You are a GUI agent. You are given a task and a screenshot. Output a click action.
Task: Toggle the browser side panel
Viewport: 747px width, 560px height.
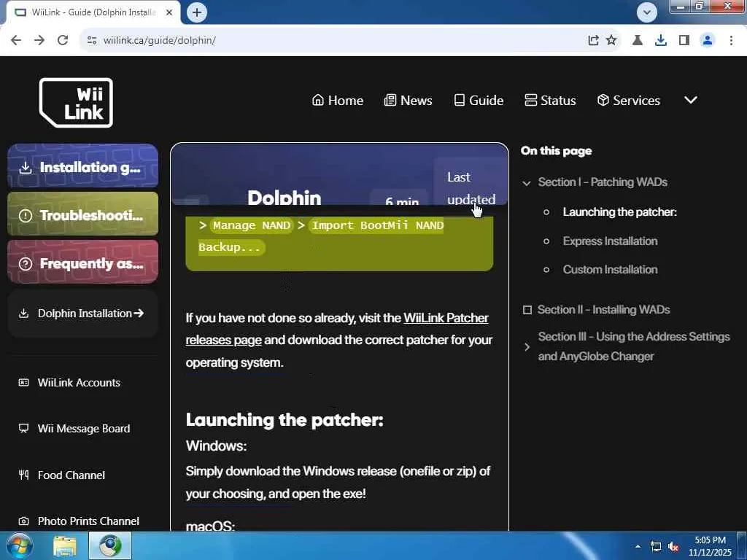point(684,40)
